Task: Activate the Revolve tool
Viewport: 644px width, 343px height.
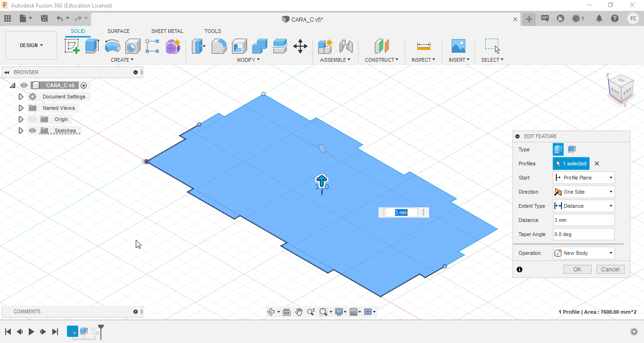Action: pyautogui.click(x=112, y=46)
